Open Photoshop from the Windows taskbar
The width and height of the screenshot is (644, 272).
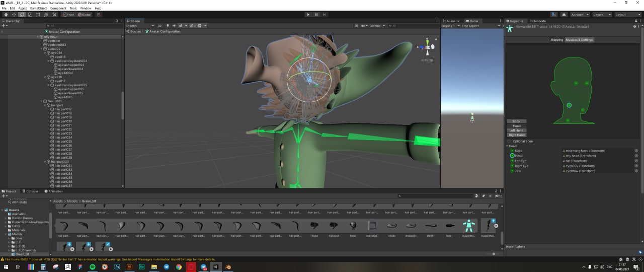tap(117, 266)
